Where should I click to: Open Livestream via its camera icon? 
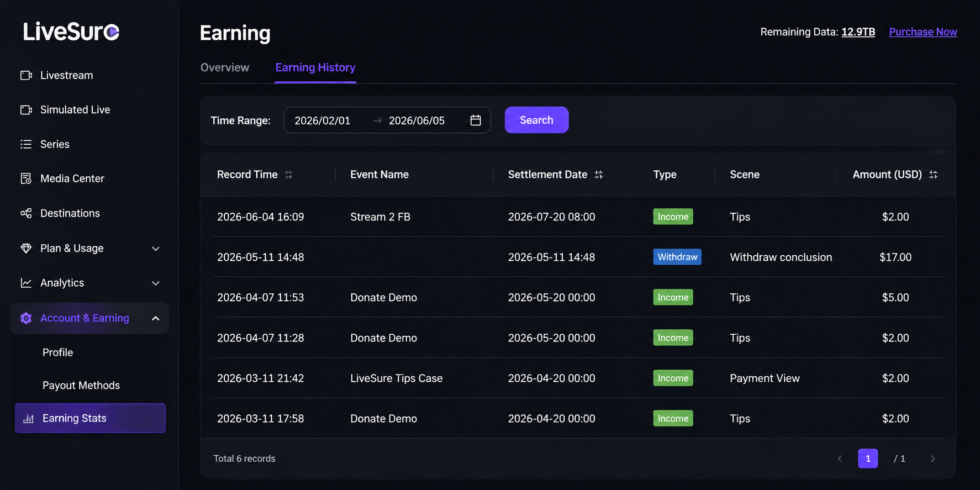(x=26, y=75)
